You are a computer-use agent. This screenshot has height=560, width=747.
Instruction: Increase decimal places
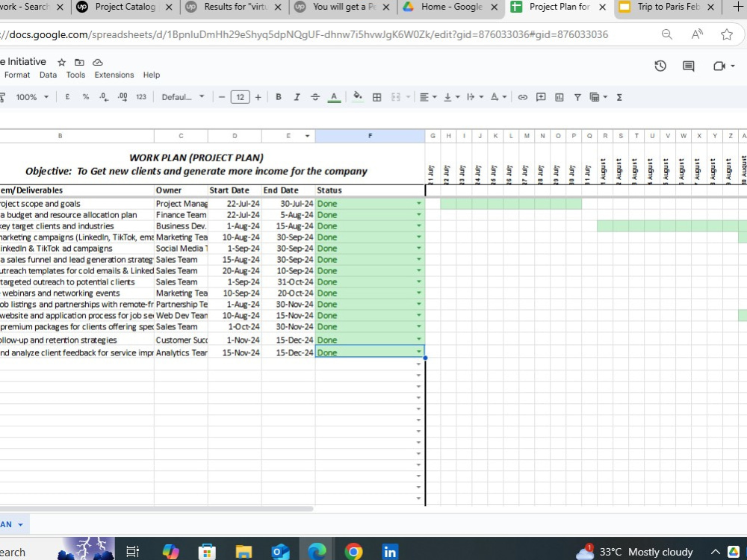pos(123,97)
